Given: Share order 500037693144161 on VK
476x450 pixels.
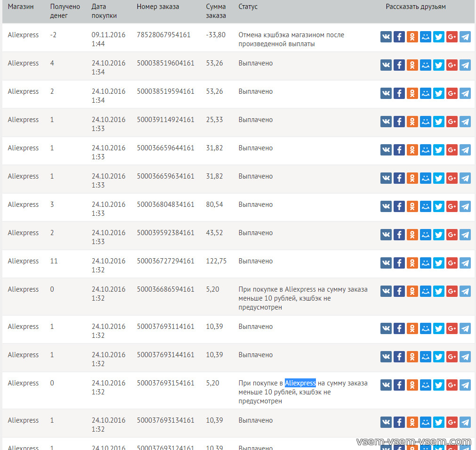Looking at the screenshot, I should (x=386, y=357).
